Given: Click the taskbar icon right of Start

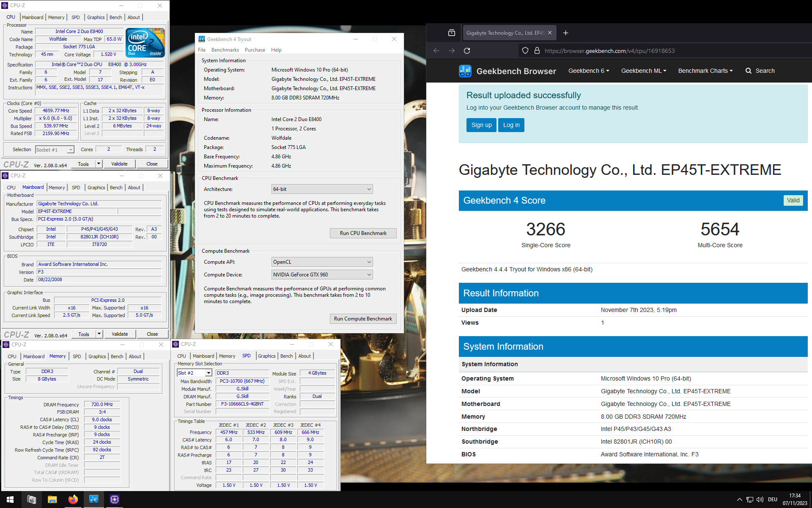Looking at the screenshot, I should point(31,500).
